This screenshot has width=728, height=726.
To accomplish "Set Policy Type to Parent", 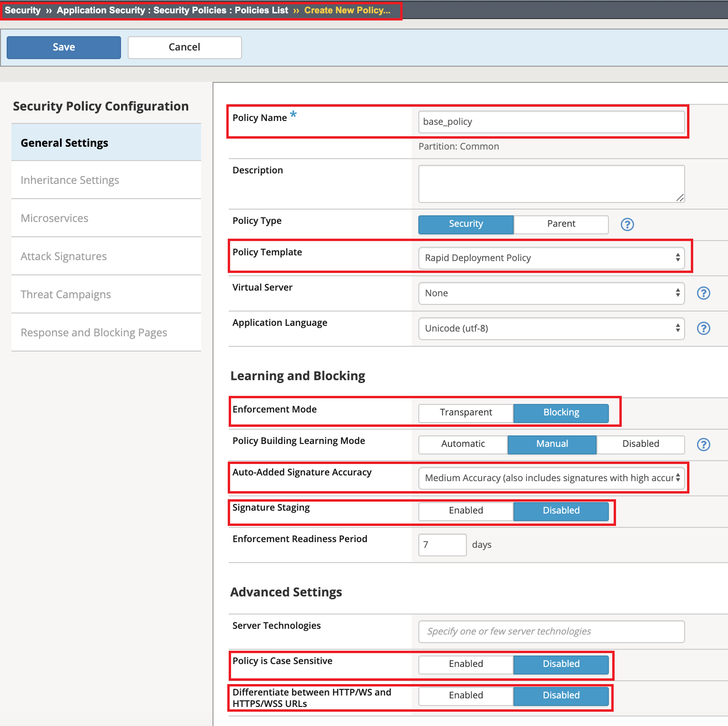I will [x=561, y=224].
